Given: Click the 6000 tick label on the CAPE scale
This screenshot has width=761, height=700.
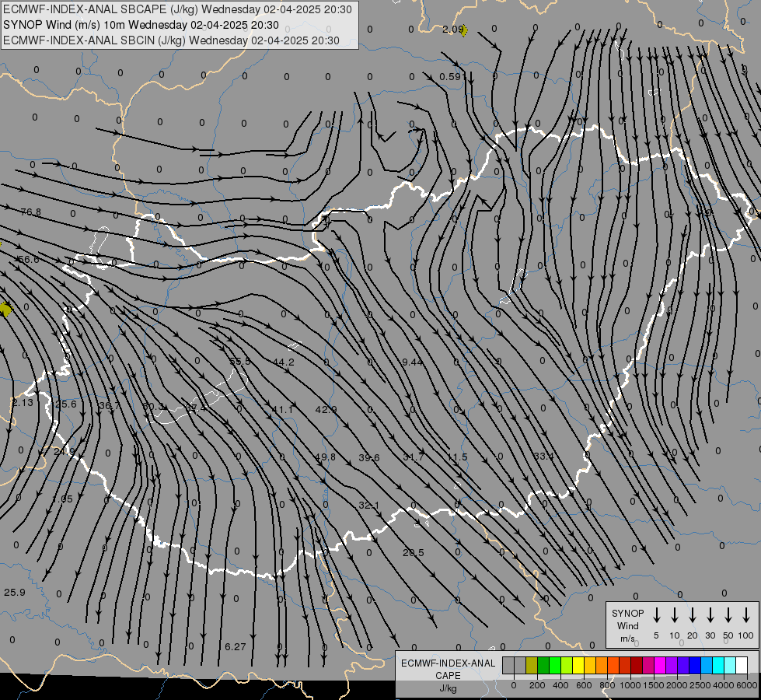Looking at the screenshot, I should click(x=747, y=685).
